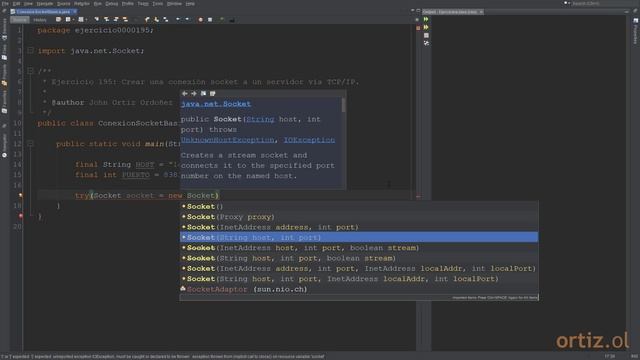This screenshot has width=640, height=360.
Task: Click the Find Next Occurrence toolbar icon
Action: [x=116, y=20]
